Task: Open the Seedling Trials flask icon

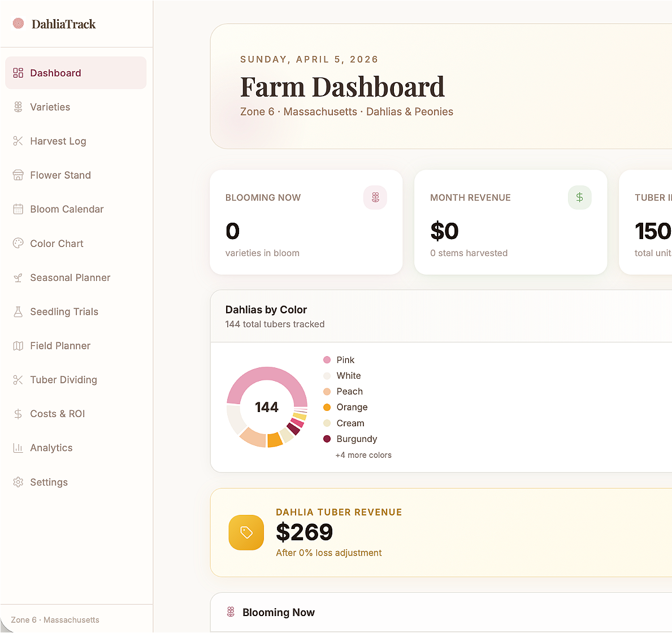Action: 19,311
